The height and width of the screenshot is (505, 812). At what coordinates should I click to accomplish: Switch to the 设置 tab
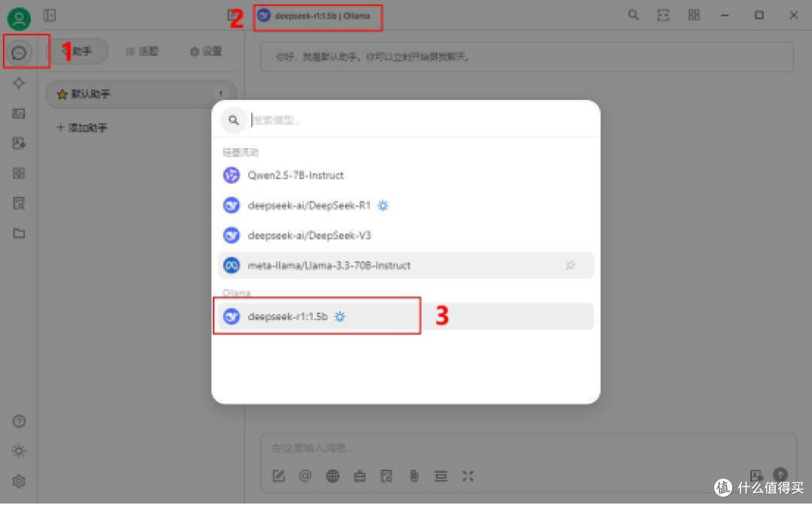[x=206, y=51]
